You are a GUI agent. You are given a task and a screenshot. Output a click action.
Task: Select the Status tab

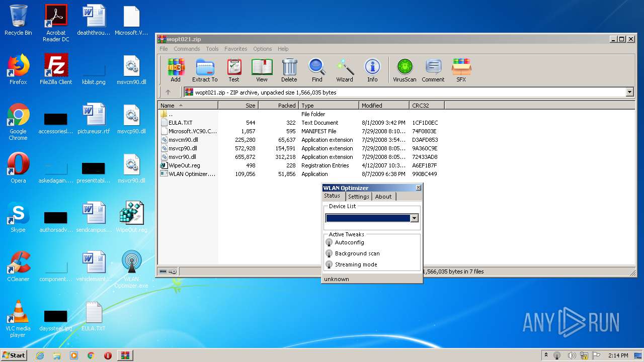pyautogui.click(x=332, y=196)
